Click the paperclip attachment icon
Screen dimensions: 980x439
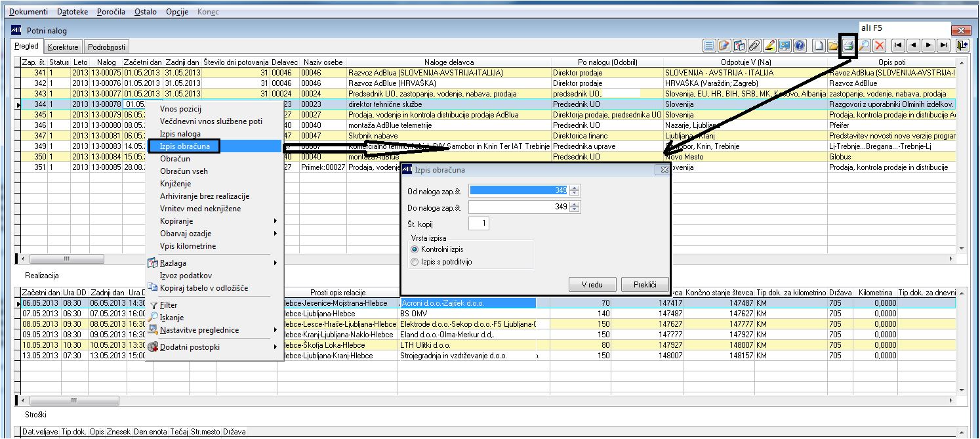(754, 46)
